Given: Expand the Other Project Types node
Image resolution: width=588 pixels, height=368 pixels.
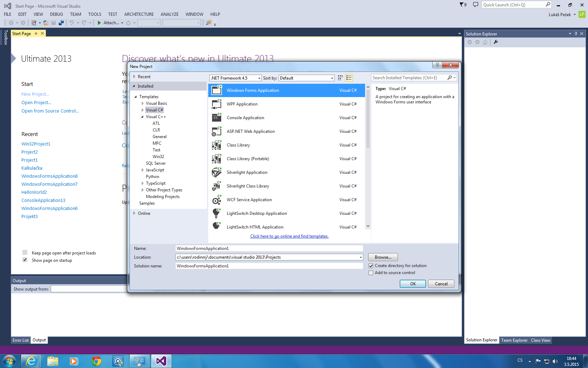Looking at the screenshot, I should coord(142,190).
